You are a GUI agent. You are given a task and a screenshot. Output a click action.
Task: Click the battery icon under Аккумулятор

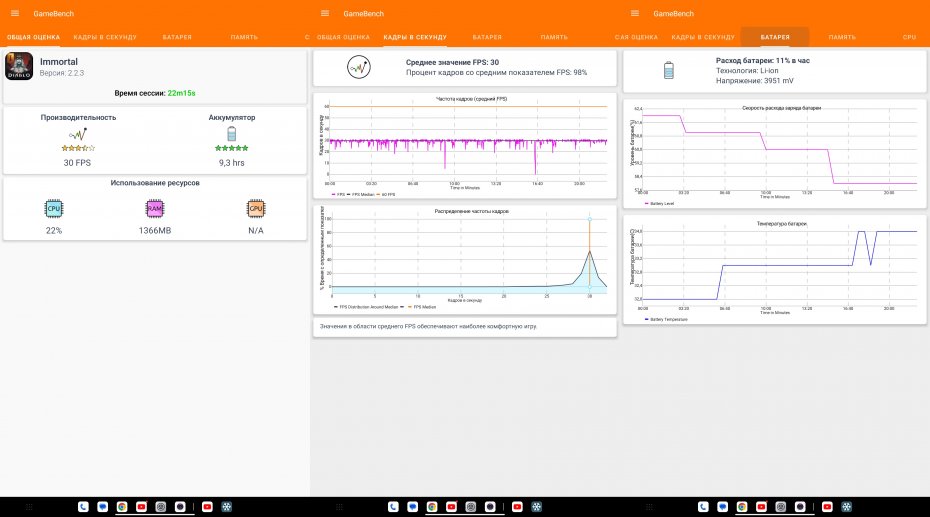[x=232, y=134]
